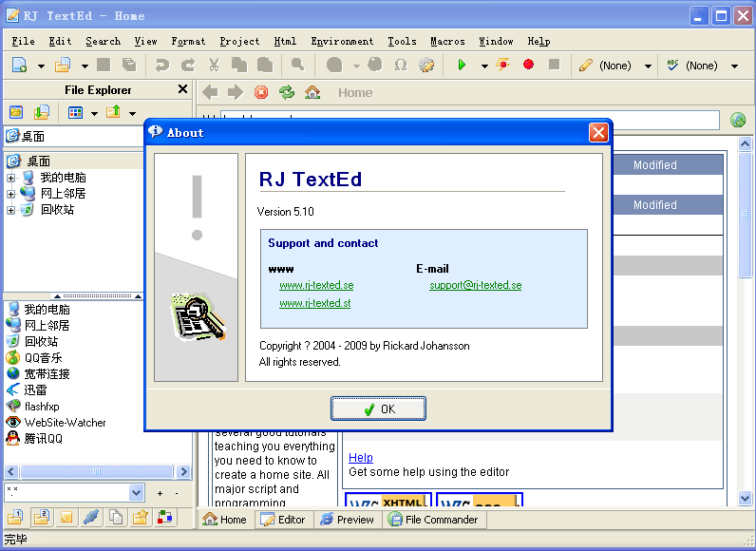Click the green Refresh icon in browser bar
This screenshot has width=756, height=551.
coord(286,92)
